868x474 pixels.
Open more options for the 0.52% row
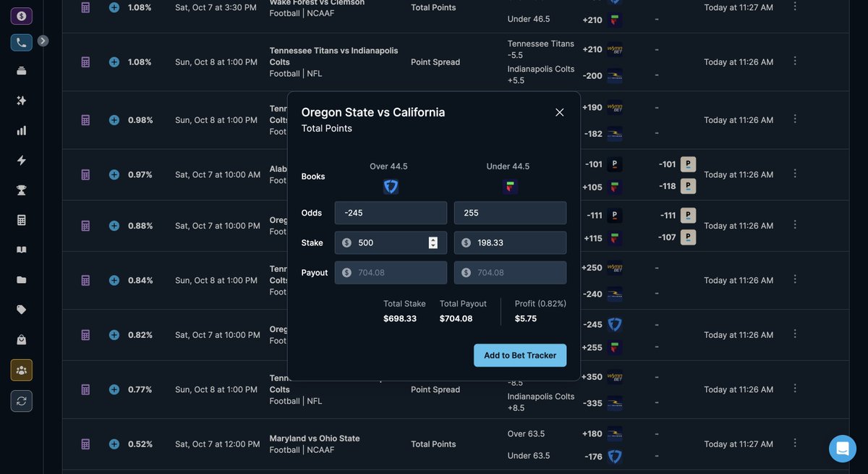pyautogui.click(x=795, y=442)
